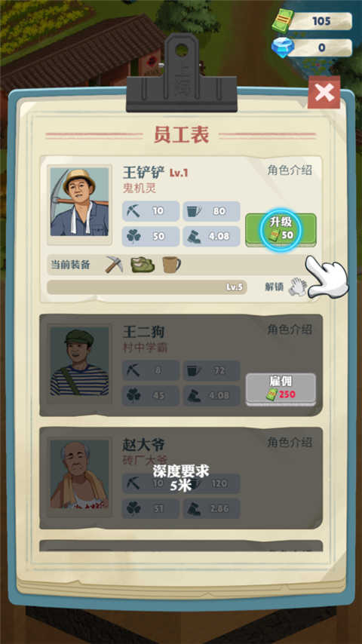Click 王铲铲's portrait thumbnail
362x644 pixels.
pyautogui.click(x=79, y=202)
